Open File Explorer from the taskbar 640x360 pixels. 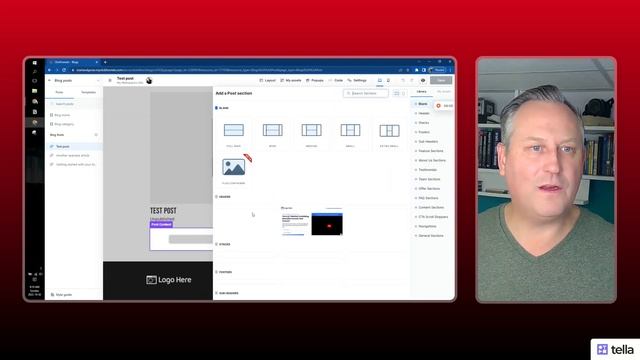pyautogui.click(x=35, y=91)
